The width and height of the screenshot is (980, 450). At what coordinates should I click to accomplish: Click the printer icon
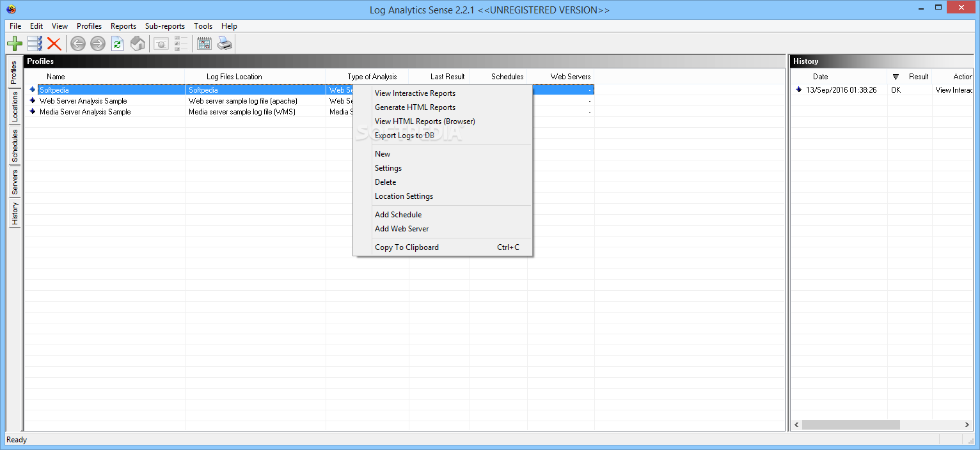(x=225, y=43)
